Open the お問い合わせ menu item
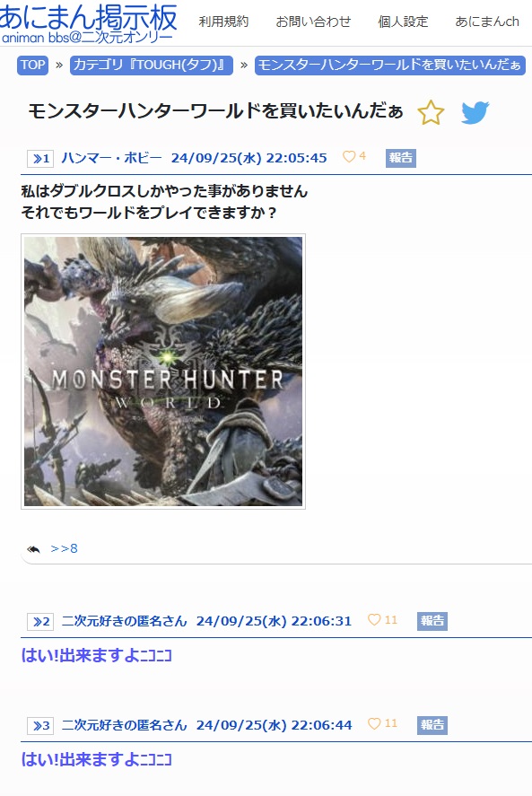This screenshot has width=532, height=796. click(x=313, y=22)
